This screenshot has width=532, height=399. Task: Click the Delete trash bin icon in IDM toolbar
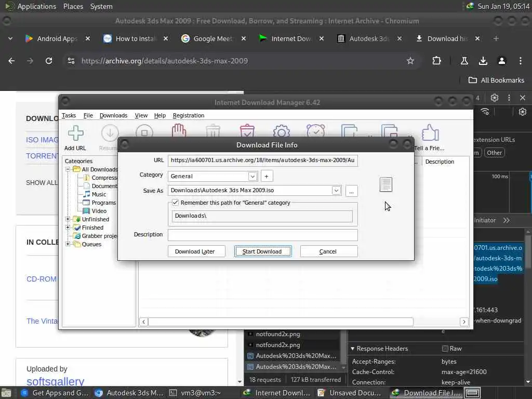click(213, 131)
